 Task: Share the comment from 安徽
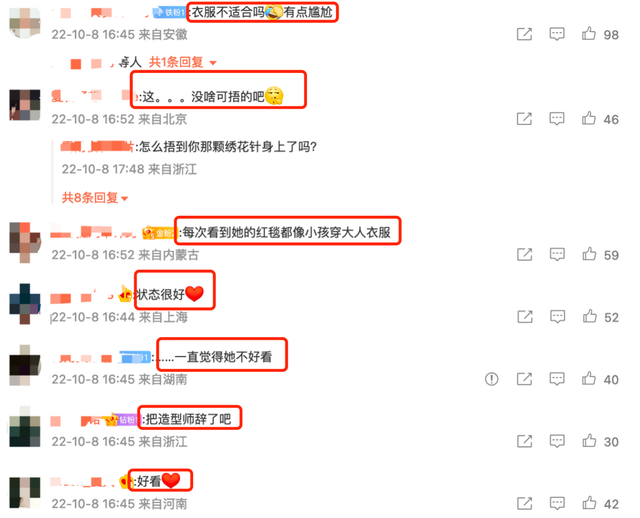(524, 34)
